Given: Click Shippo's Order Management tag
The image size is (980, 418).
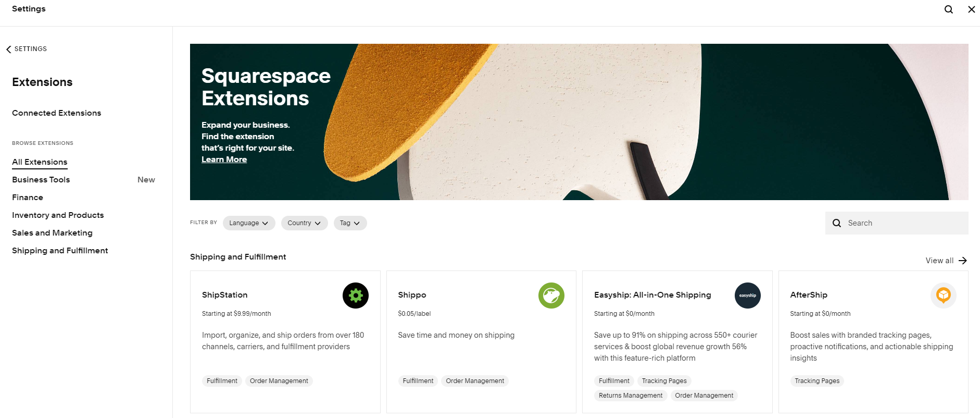Looking at the screenshot, I should point(475,381).
